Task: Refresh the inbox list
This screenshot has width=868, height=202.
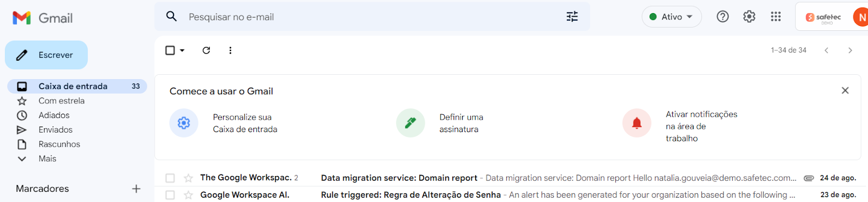Action: (206, 50)
